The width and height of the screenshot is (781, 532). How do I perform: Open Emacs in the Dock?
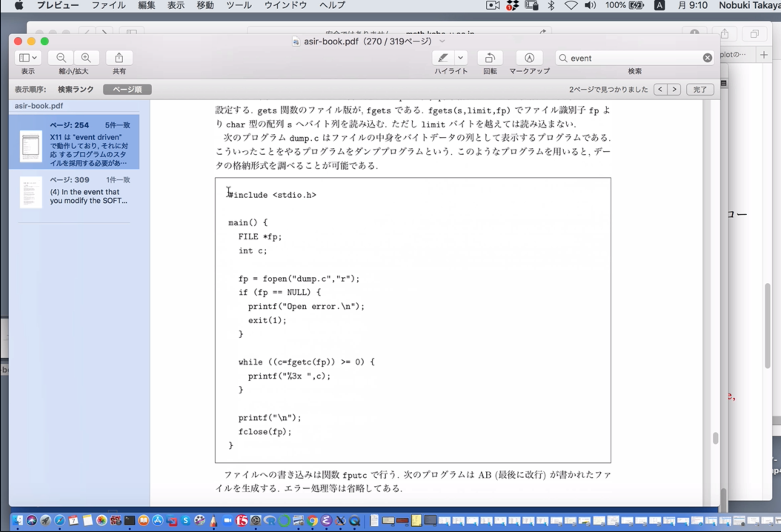coord(326,521)
